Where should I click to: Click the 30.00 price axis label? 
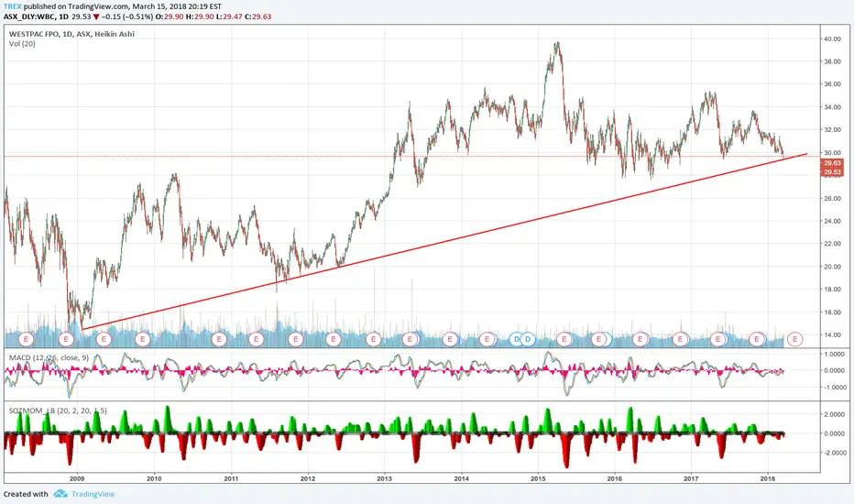pyautogui.click(x=832, y=153)
